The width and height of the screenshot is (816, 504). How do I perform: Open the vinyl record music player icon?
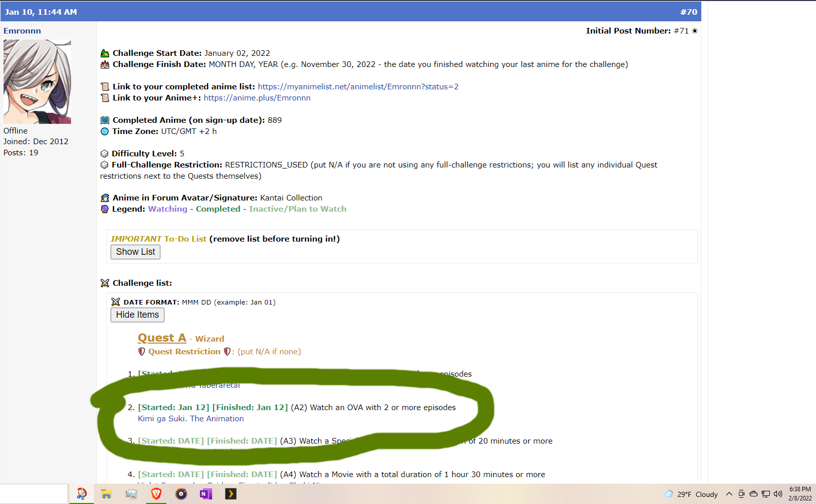pyautogui.click(x=181, y=494)
